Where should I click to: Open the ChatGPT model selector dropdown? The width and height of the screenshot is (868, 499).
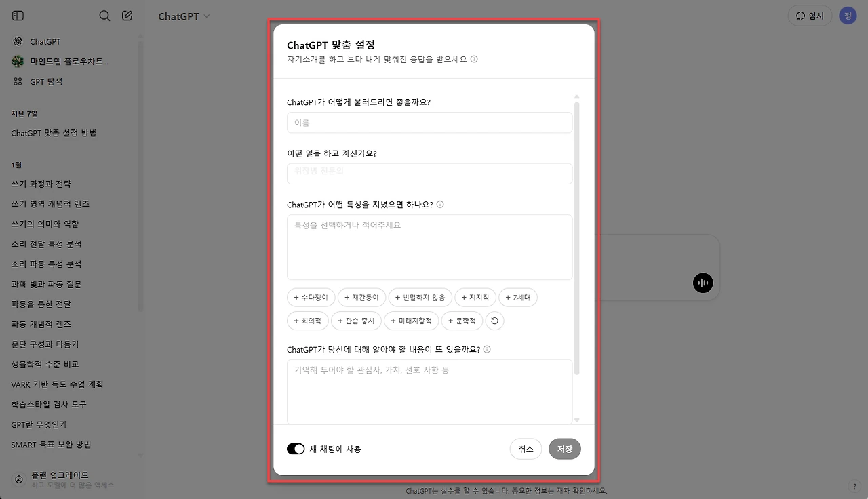(x=184, y=16)
